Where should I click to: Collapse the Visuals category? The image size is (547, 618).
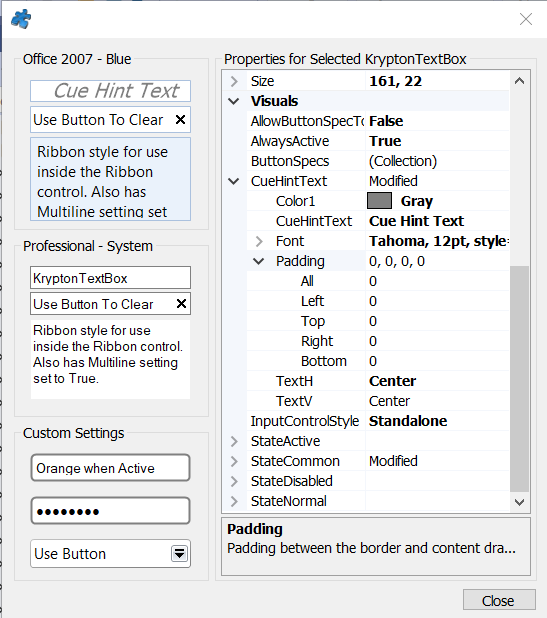[234, 101]
